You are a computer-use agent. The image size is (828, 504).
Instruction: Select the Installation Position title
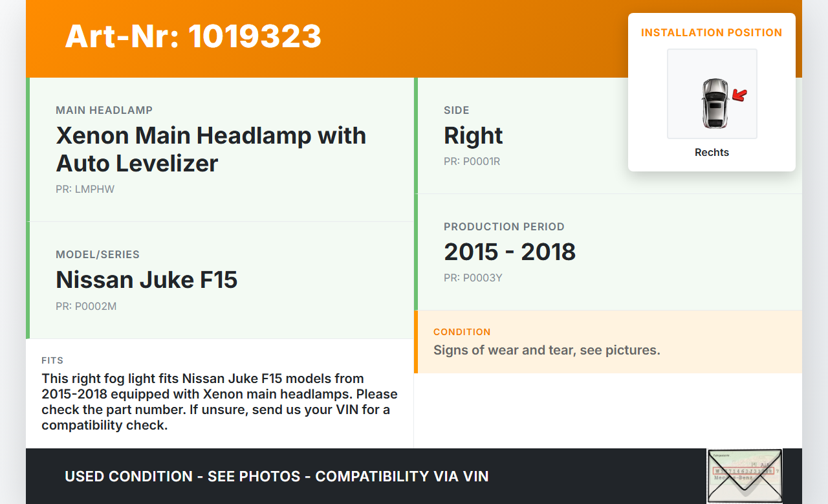[712, 32]
